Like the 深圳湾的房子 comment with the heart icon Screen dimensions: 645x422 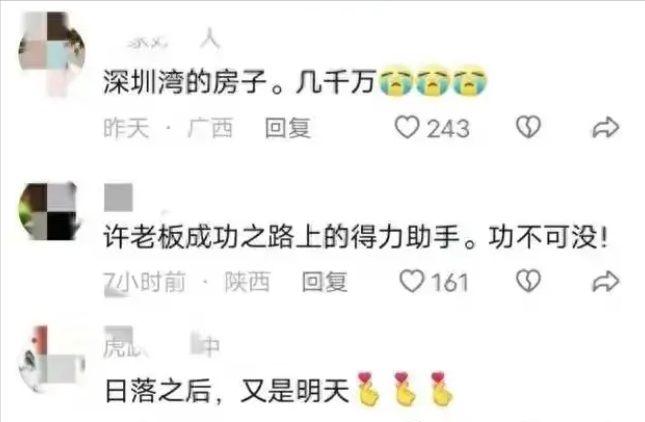coord(407,128)
